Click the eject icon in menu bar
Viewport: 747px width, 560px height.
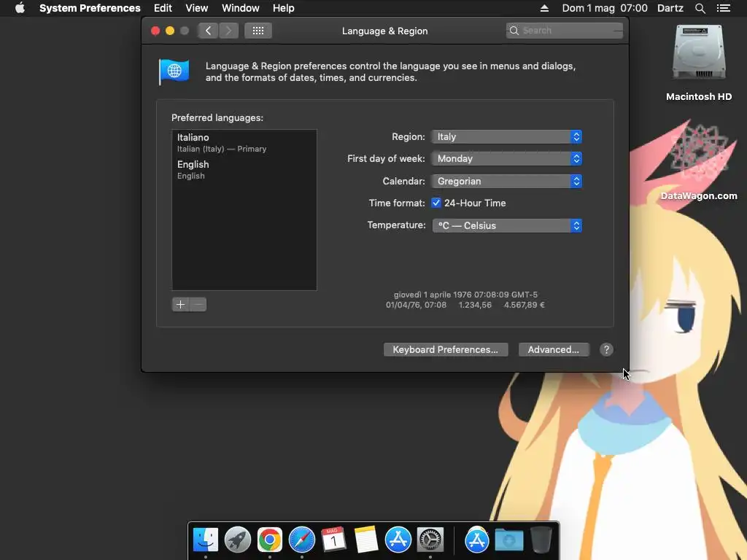(x=544, y=8)
